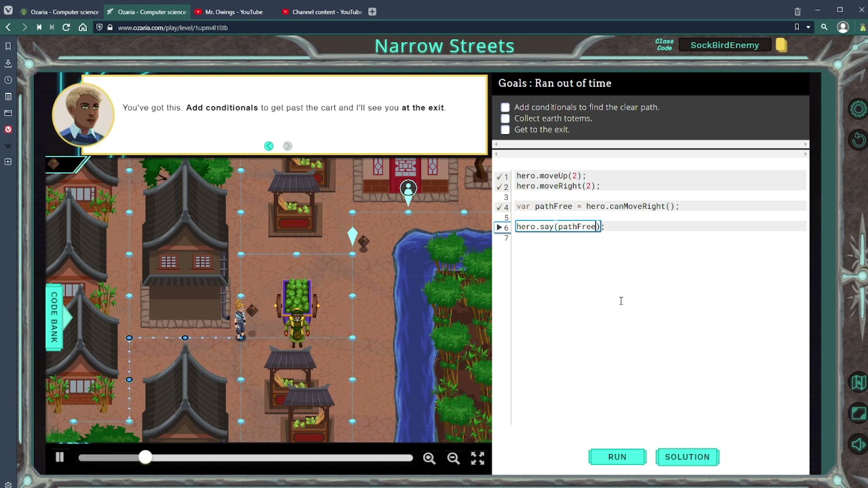Image resolution: width=868 pixels, height=488 pixels.
Task: Switch to Channel content YouTube tab
Action: (321, 12)
